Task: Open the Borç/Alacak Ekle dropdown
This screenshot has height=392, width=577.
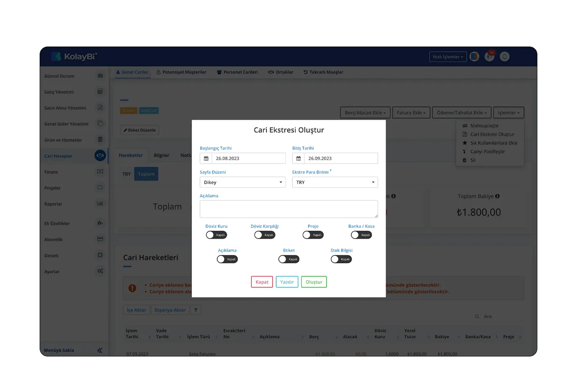Action: (x=365, y=113)
